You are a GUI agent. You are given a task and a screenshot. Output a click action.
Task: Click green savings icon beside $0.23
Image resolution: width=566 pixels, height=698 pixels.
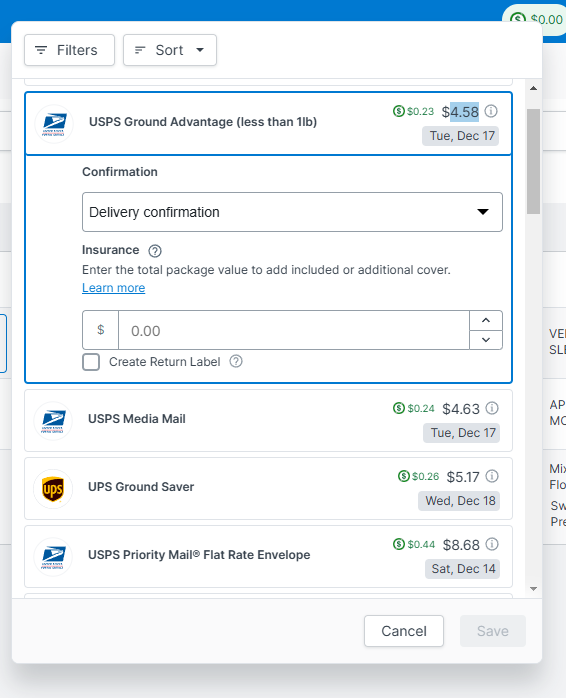[399, 111]
